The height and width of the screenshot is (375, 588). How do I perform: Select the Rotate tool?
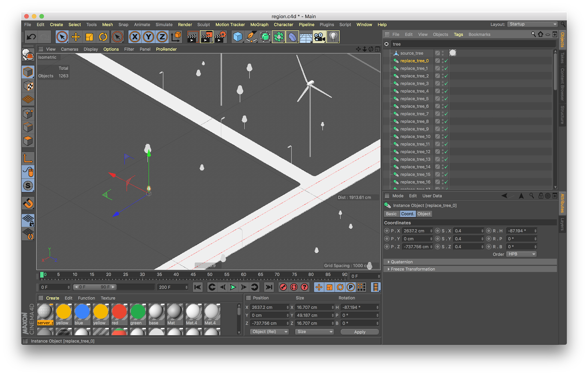(103, 37)
